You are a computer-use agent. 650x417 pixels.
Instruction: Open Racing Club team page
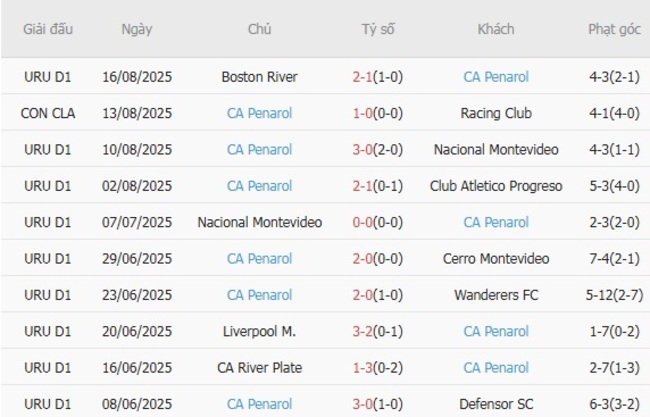pos(496,113)
